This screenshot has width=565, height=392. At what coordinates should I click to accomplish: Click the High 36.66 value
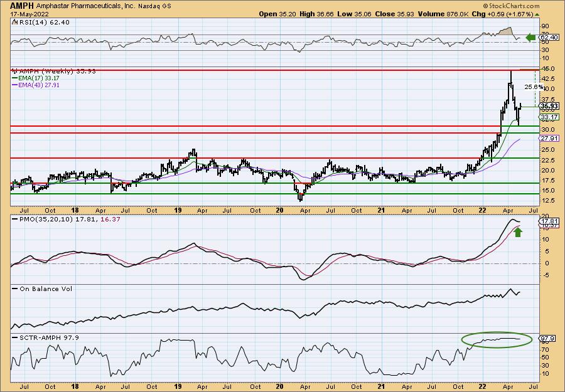[316, 14]
